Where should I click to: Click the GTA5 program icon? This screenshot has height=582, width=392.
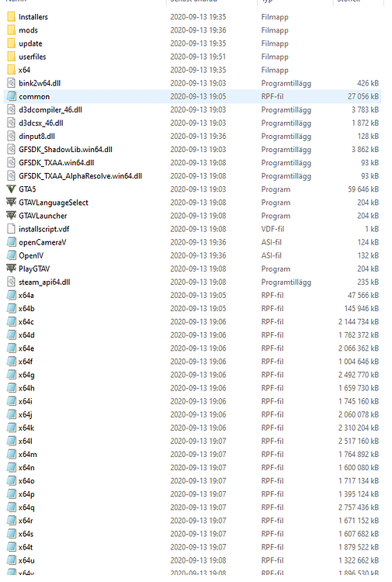coord(12,189)
